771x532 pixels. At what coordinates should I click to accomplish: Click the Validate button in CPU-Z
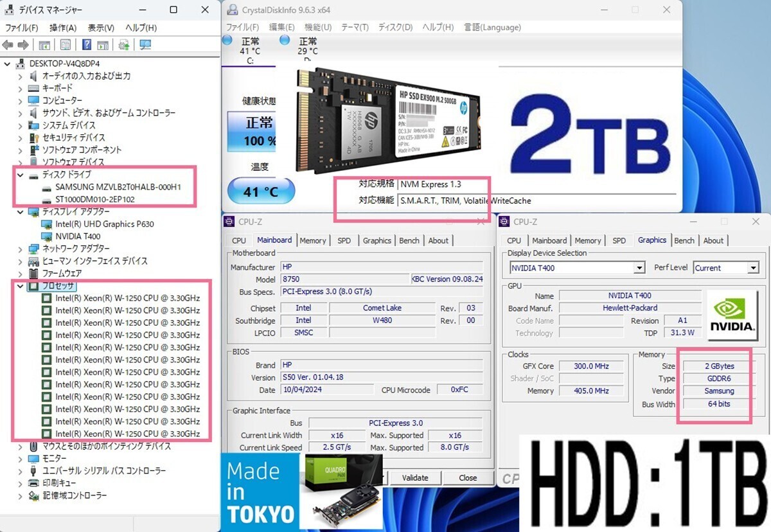(x=415, y=477)
